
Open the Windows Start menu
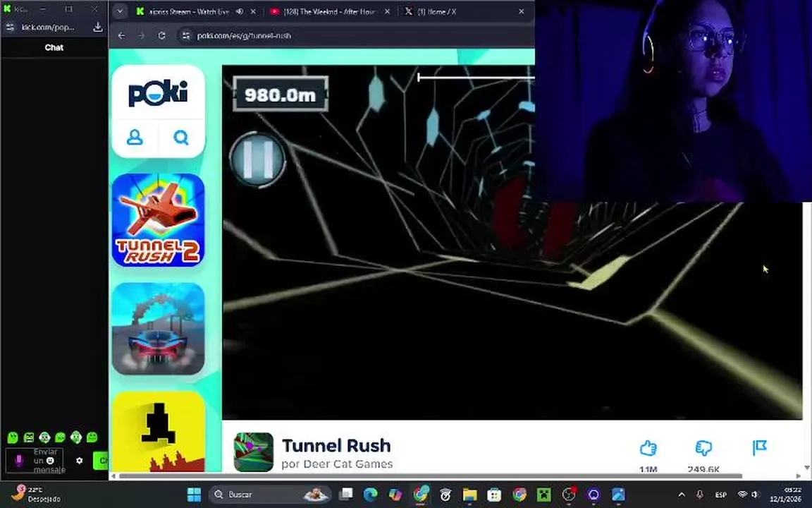[x=195, y=495]
